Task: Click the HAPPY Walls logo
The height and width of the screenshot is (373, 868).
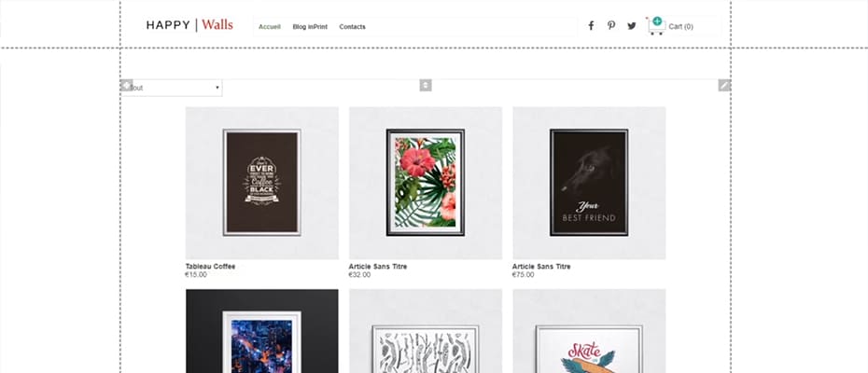Action: [189, 25]
